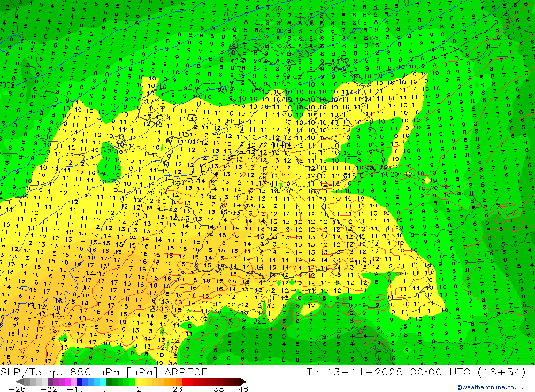535x392 pixels.
Task: Open the weatheronline.co.uk link
Action: click(x=490, y=387)
